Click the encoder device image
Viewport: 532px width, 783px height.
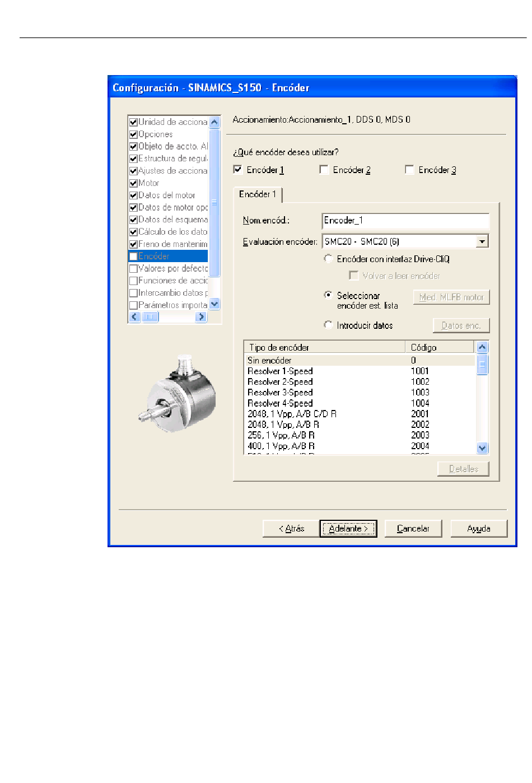tap(177, 393)
